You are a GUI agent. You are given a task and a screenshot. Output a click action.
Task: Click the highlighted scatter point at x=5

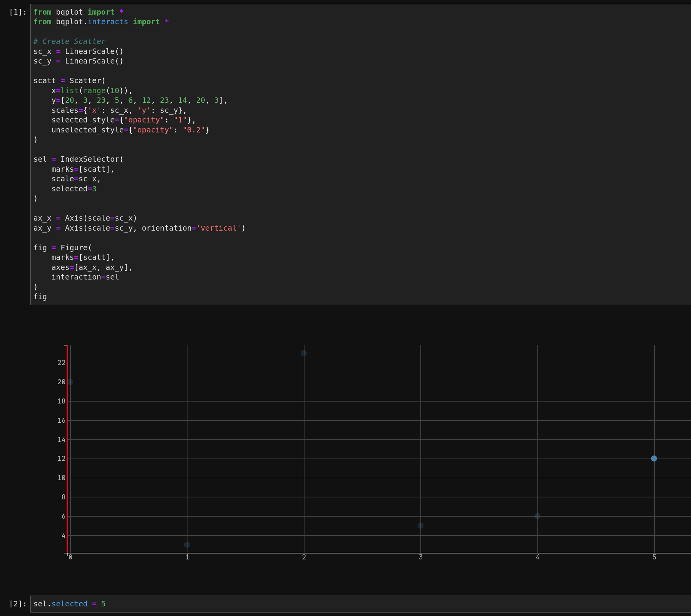pos(654,459)
